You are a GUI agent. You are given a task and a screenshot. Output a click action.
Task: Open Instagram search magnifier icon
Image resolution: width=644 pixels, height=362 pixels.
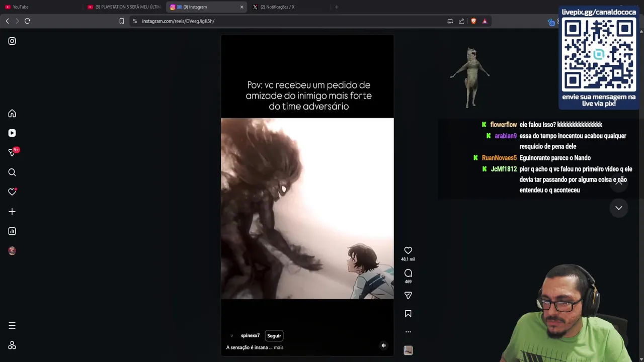(x=12, y=172)
